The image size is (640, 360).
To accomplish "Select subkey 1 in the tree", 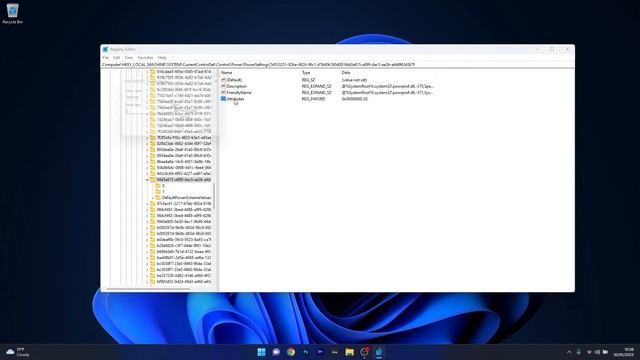I will tap(163, 191).
